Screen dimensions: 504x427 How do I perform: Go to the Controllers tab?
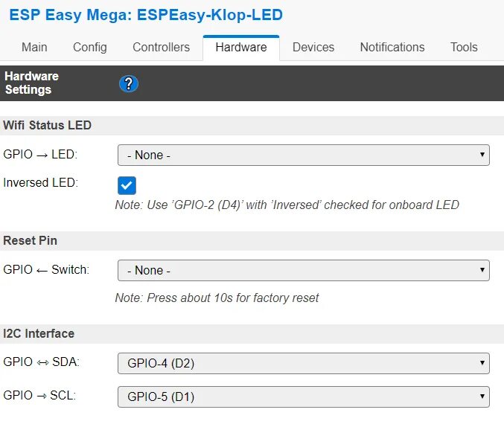(x=161, y=47)
